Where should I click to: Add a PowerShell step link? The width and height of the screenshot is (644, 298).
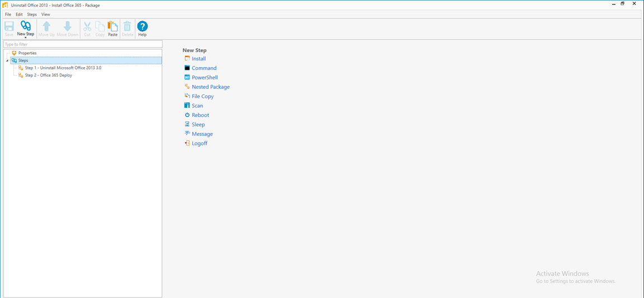click(x=205, y=77)
